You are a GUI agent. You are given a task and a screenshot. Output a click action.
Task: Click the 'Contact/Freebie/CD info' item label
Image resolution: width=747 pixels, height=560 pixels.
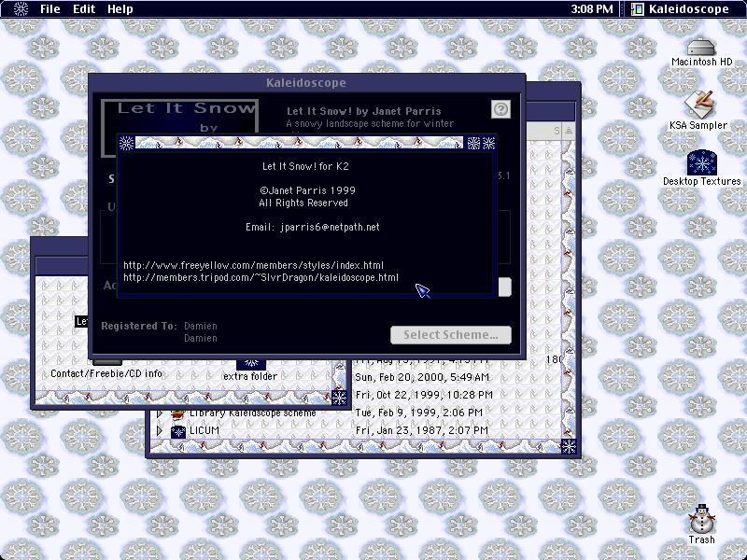(x=106, y=374)
